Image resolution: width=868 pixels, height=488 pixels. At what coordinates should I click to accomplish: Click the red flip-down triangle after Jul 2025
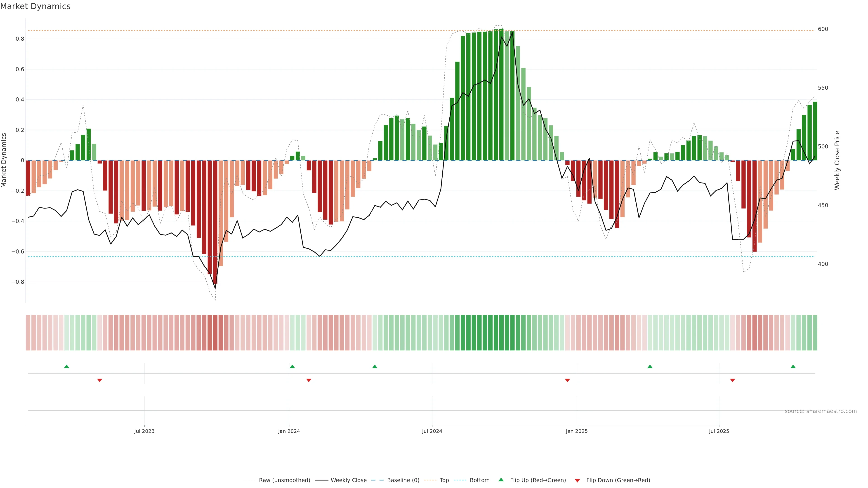click(733, 380)
